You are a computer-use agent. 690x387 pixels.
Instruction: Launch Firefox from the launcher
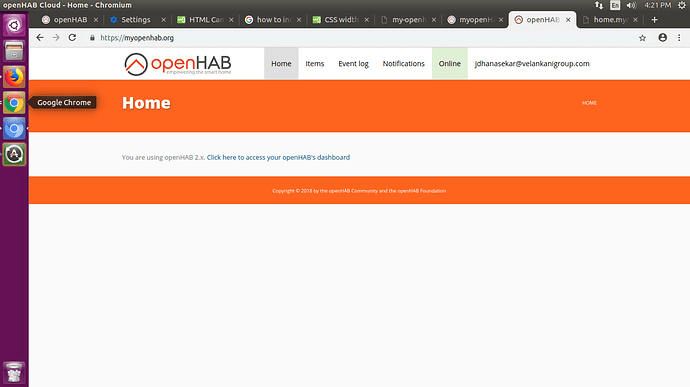coord(14,77)
